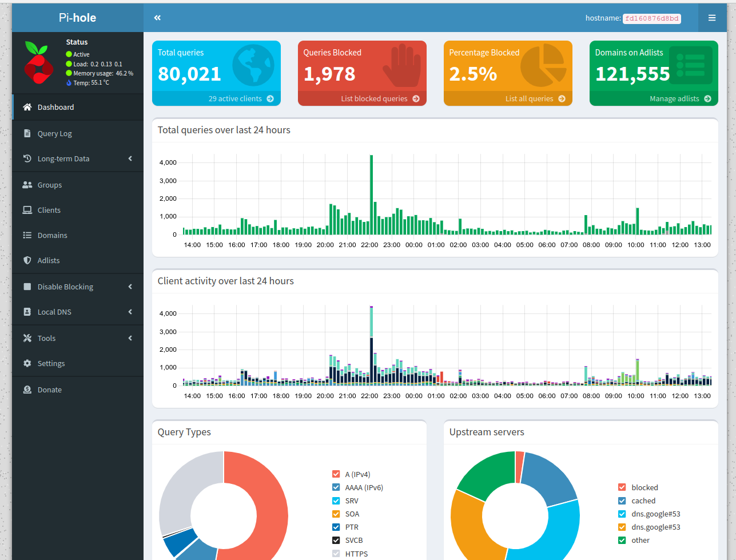This screenshot has width=736, height=560.
Task: Uncheck the A (IPv4) legend checkbox
Action: point(336,474)
